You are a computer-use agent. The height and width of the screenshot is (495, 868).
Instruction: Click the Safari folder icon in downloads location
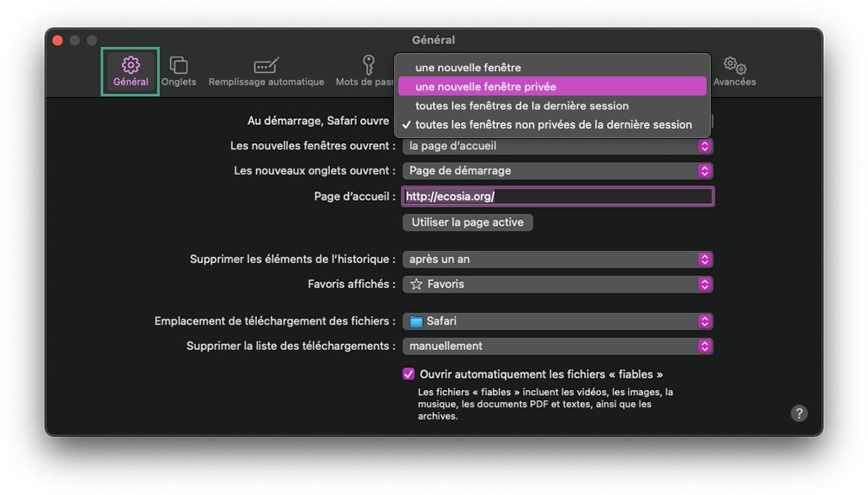click(x=416, y=321)
